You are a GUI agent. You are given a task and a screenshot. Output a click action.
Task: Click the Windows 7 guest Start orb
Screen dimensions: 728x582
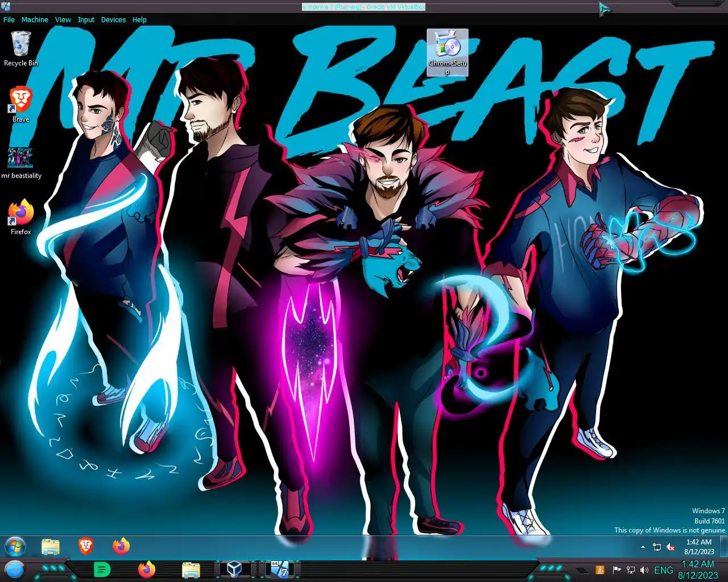[15, 547]
